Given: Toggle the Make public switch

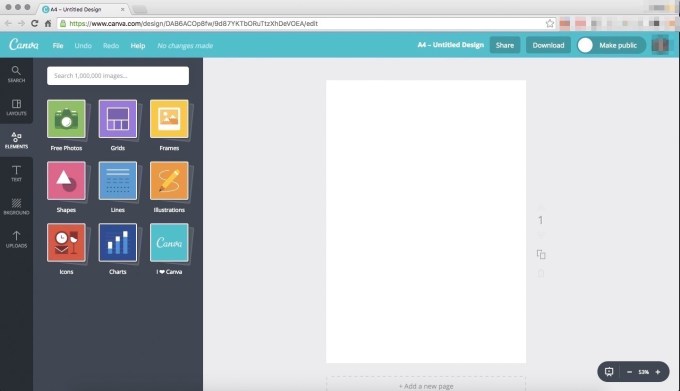Looking at the screenshot, I should (585, 45).
